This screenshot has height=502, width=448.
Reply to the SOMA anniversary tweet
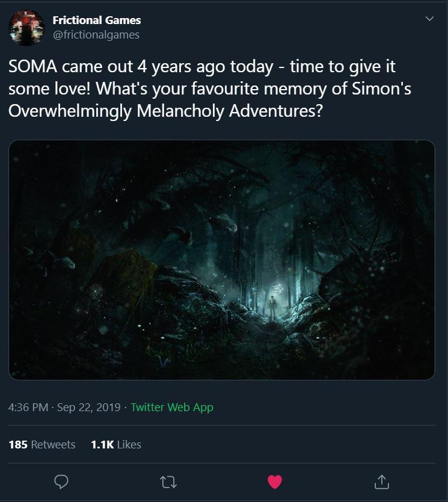click(61, 481)
